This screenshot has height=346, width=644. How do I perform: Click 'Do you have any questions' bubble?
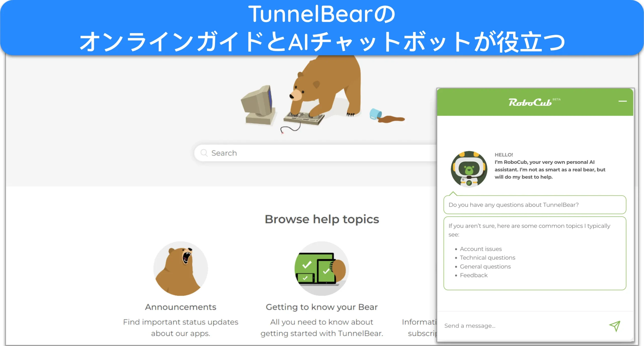[x=535, y=205]
